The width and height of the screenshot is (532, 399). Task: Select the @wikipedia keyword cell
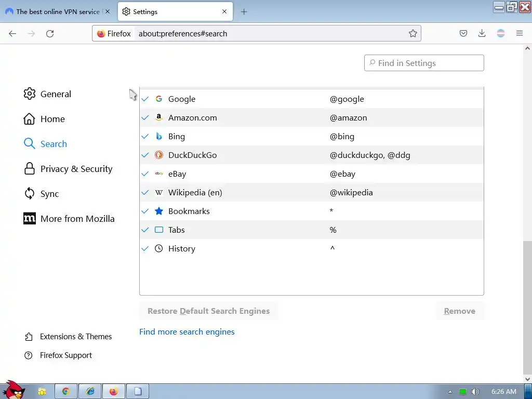click(351, 192)
